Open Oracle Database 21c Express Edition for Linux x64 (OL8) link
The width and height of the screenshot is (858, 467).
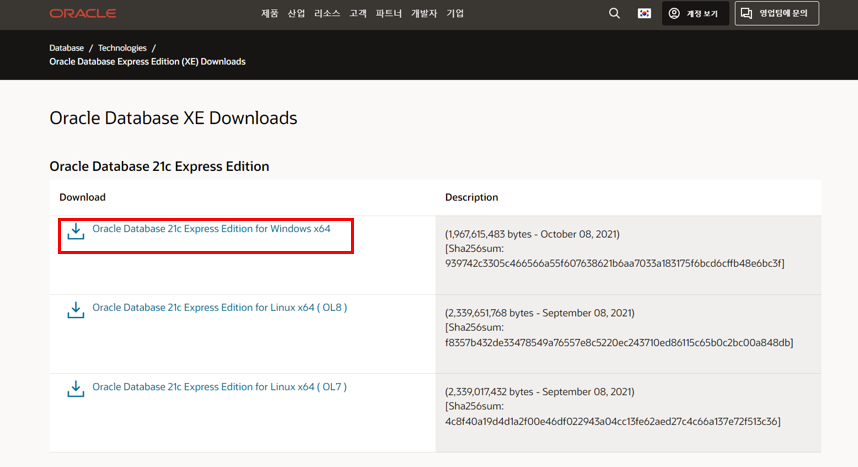pyautogui.click(x=219, y=308)
